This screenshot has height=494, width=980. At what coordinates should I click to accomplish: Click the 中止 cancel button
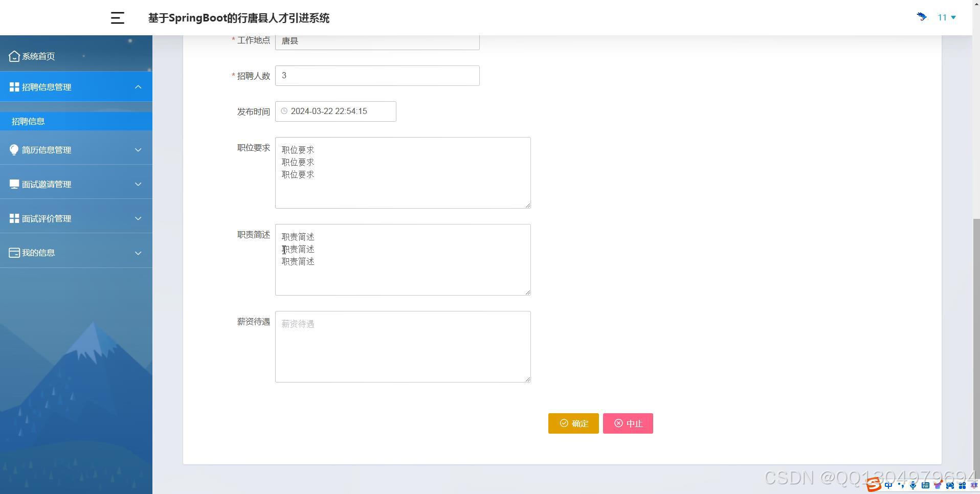pos(628,423)
